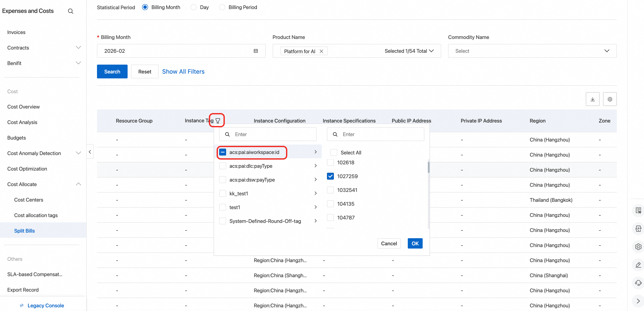The image size is (644, 311).
Task: Open table column settings gear icon
Action: pos(610,99)
